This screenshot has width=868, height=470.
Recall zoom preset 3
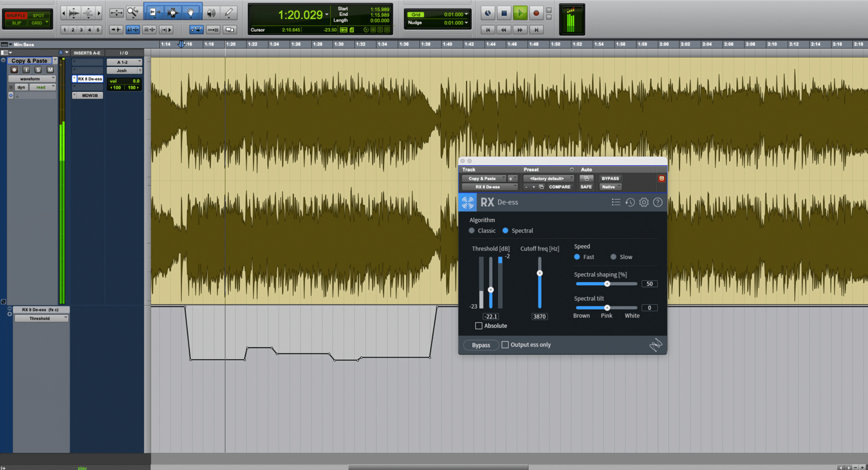[x=81, y=30]
